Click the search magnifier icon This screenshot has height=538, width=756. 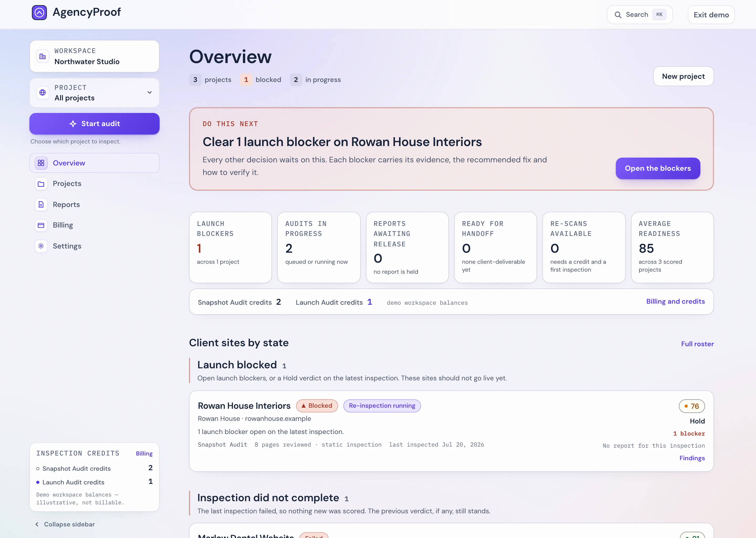pyautogui.click(x=618, y=15)
